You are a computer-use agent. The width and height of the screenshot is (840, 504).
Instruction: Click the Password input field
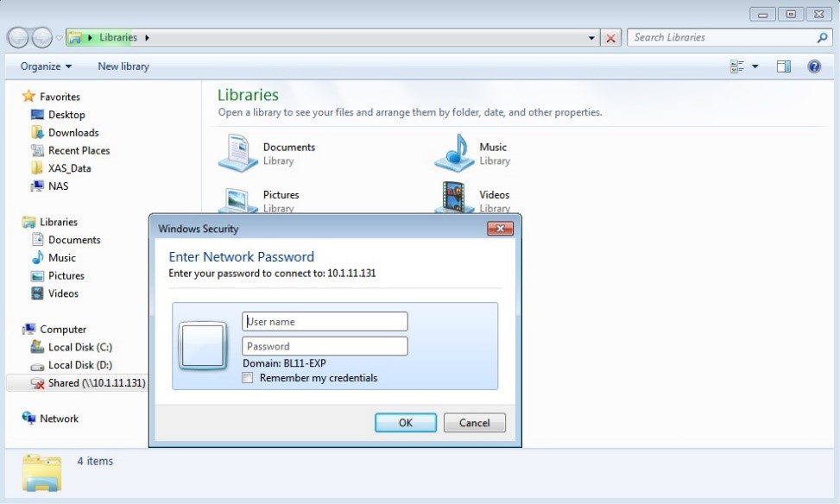325,346
